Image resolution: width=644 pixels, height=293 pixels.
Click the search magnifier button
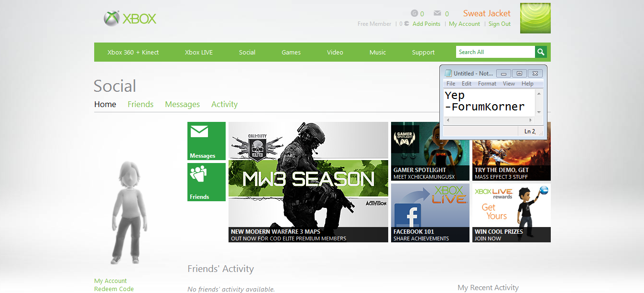coord(541,52)
